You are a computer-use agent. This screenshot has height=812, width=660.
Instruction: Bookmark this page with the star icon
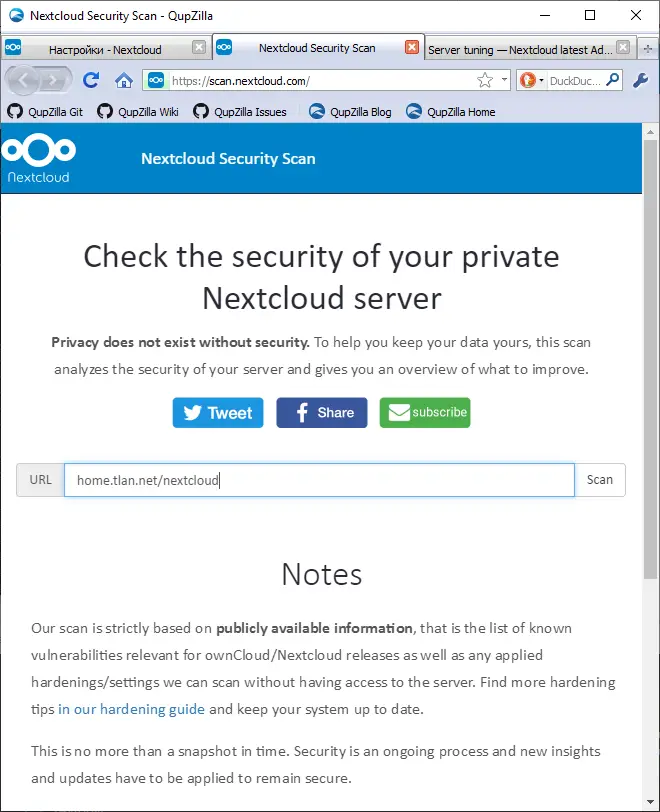(x=485, y=80)
